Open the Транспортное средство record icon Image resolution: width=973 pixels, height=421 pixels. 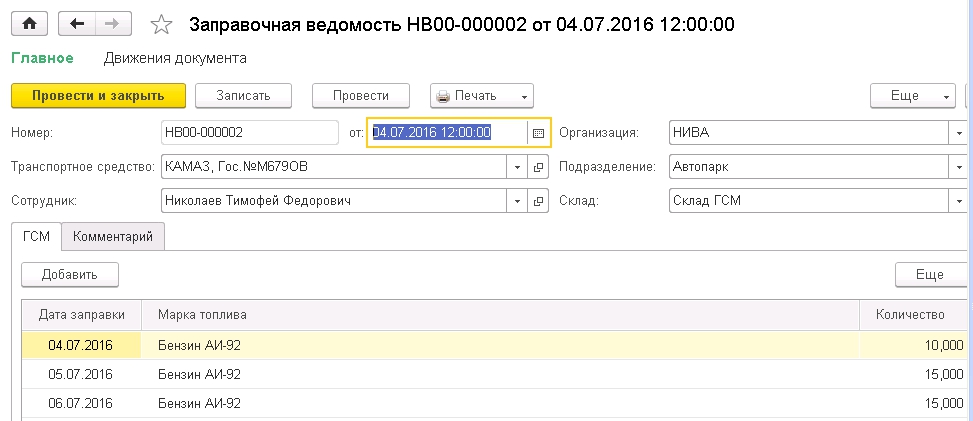click(x=539, y=167)
